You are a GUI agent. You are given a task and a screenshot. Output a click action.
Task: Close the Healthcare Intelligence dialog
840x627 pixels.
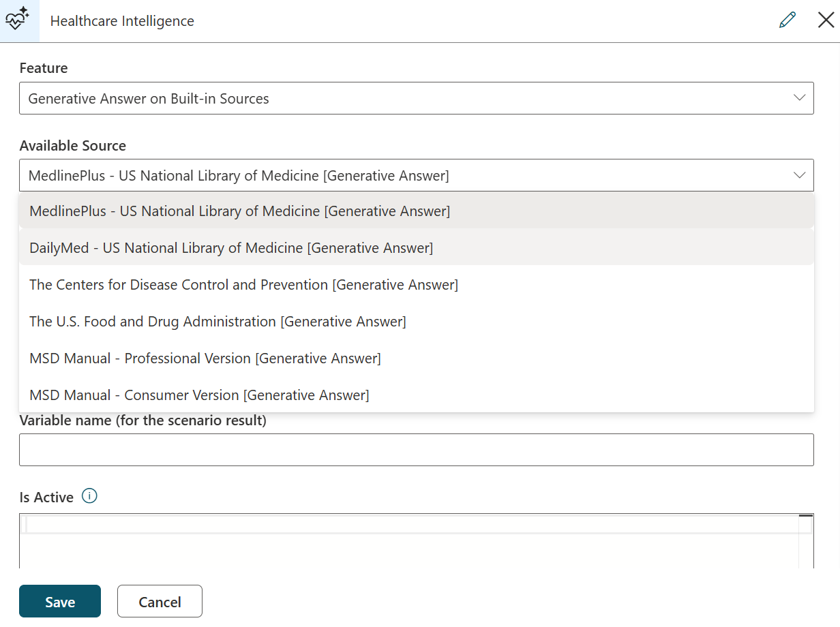[x=826, y=20]
